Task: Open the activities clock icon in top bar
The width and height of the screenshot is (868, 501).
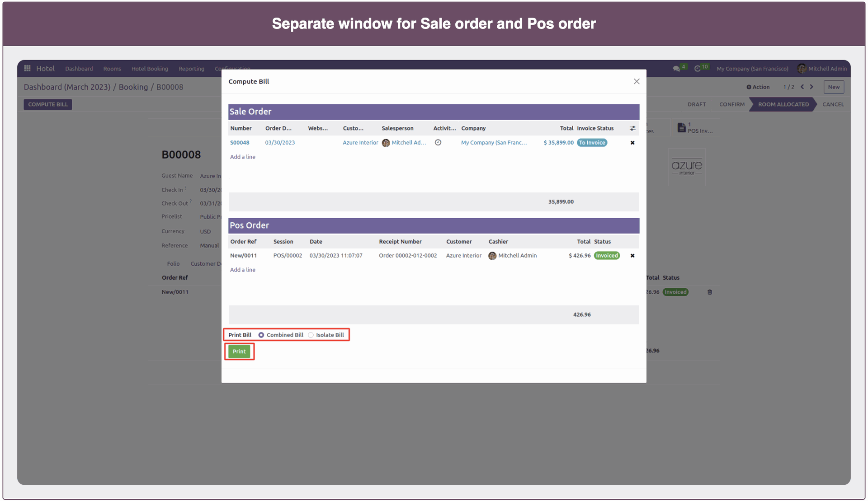Action: tap(698, 69)
